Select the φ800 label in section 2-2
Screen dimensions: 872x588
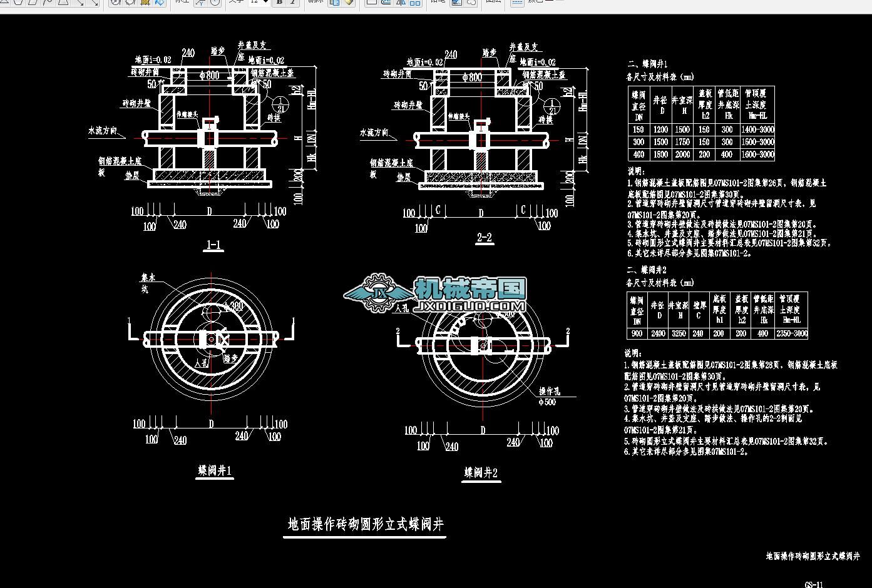[x=472, y=78]
